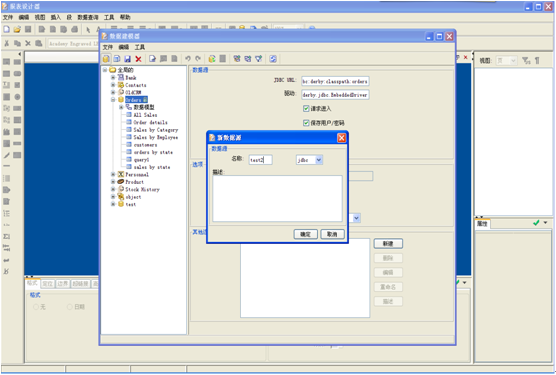Viewport: 556px width, 375px height.
Task: Click the blue floppy save icon
Action: 128,59
